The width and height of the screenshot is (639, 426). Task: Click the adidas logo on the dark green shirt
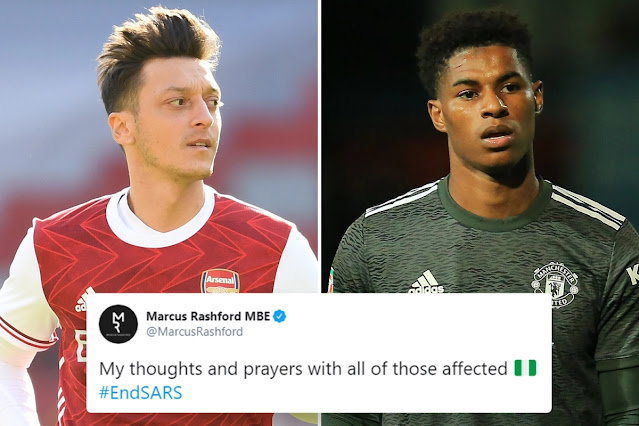[426, 282]
